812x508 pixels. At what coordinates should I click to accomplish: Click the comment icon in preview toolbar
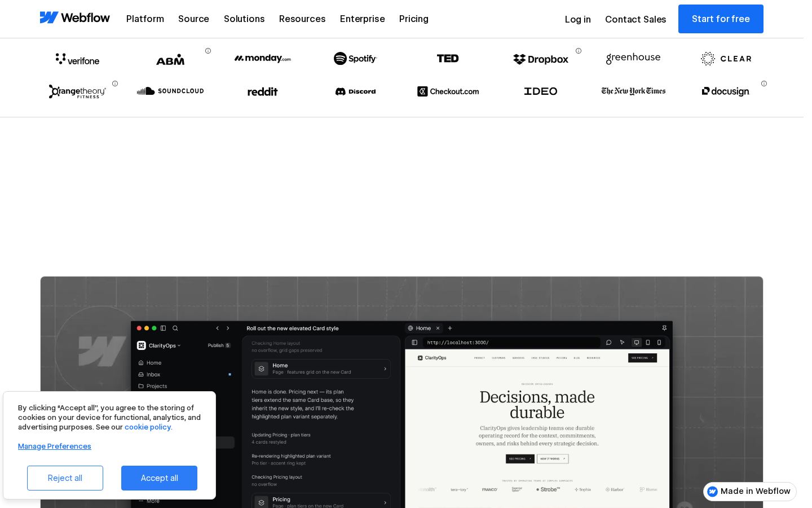[608, 342]
